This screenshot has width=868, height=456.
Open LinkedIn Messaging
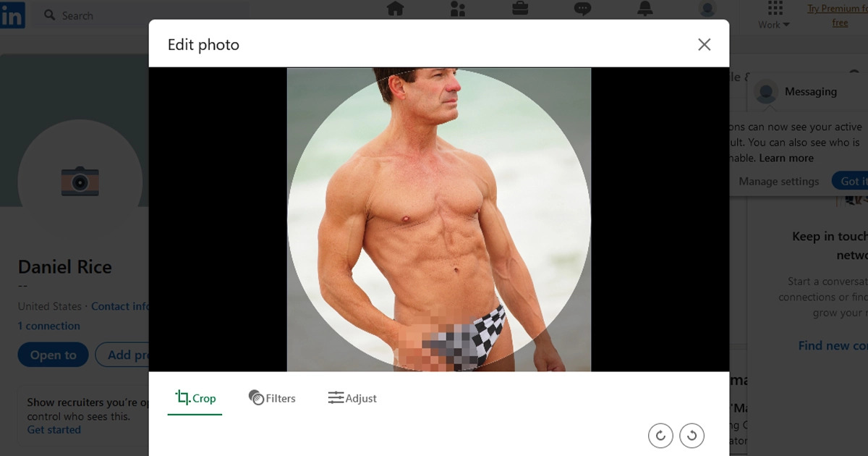(582, 10)
